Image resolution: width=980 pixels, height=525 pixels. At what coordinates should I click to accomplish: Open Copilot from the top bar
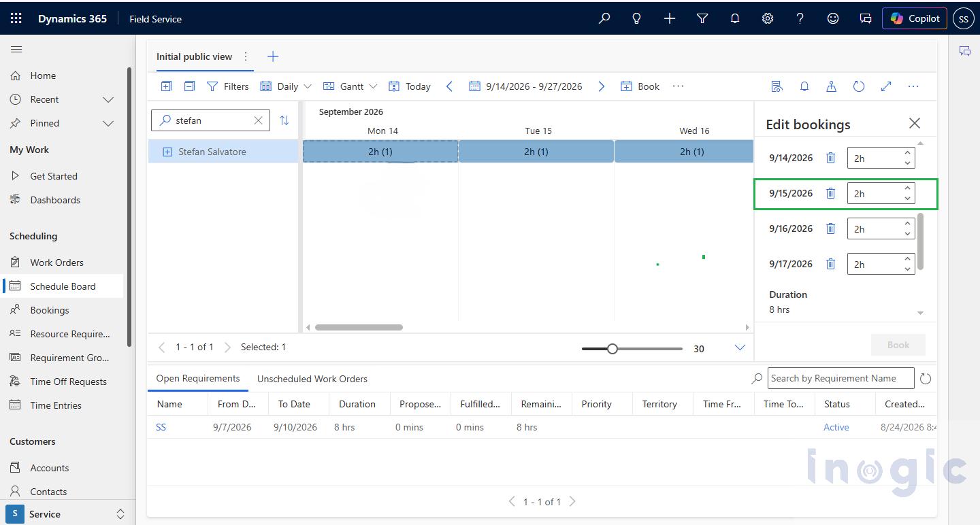click(x=915, y=18)
